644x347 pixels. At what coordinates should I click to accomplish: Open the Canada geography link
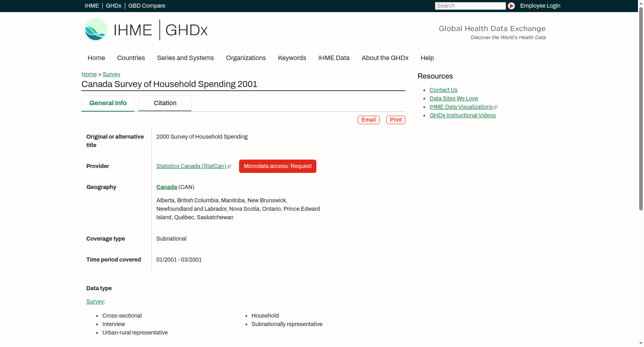tap(167, 187)
